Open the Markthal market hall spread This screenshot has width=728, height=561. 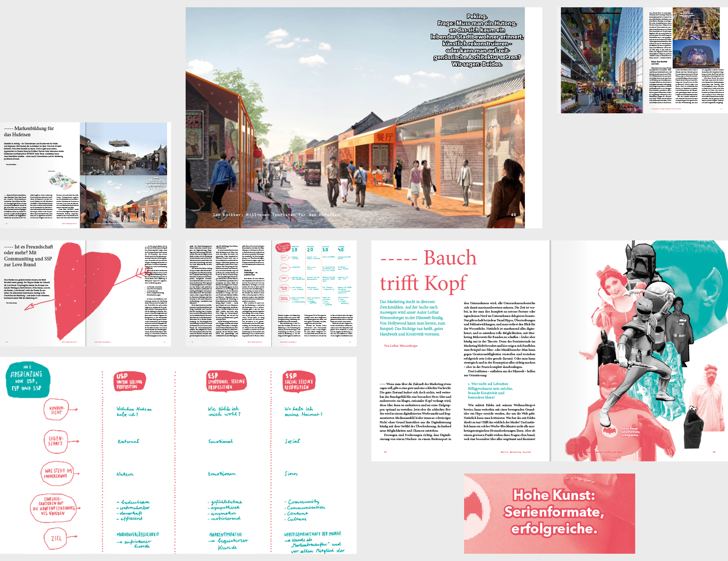coord(642,60)
